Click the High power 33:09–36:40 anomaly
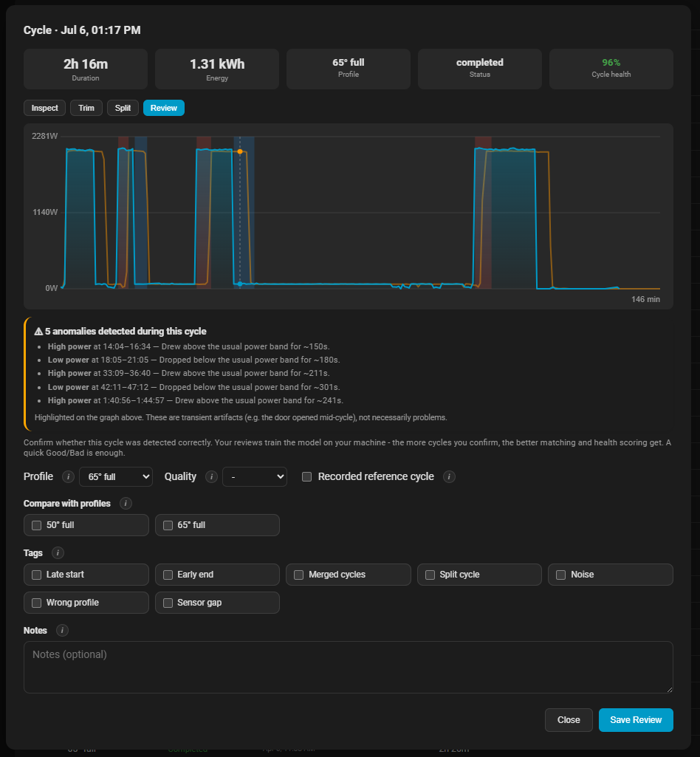 click(x=189, y=373)
